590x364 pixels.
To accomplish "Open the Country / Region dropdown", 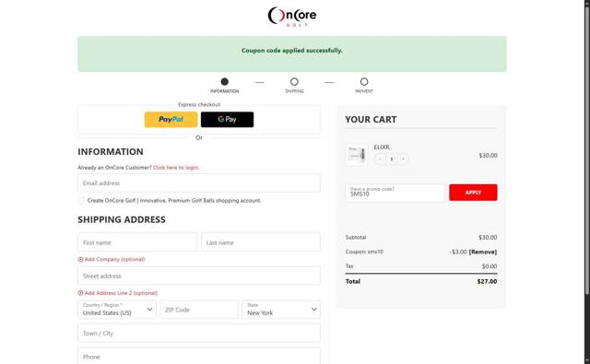I will (x=117, y=310).
